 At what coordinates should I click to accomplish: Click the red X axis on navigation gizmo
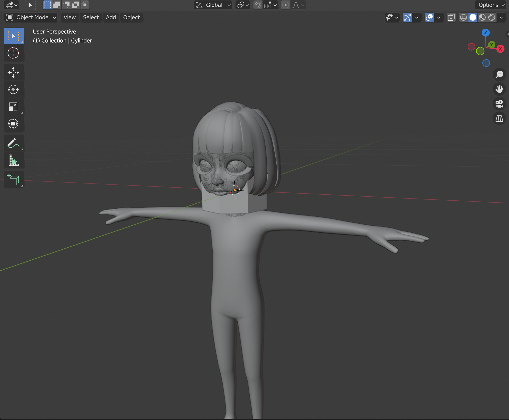click(500, 49)
